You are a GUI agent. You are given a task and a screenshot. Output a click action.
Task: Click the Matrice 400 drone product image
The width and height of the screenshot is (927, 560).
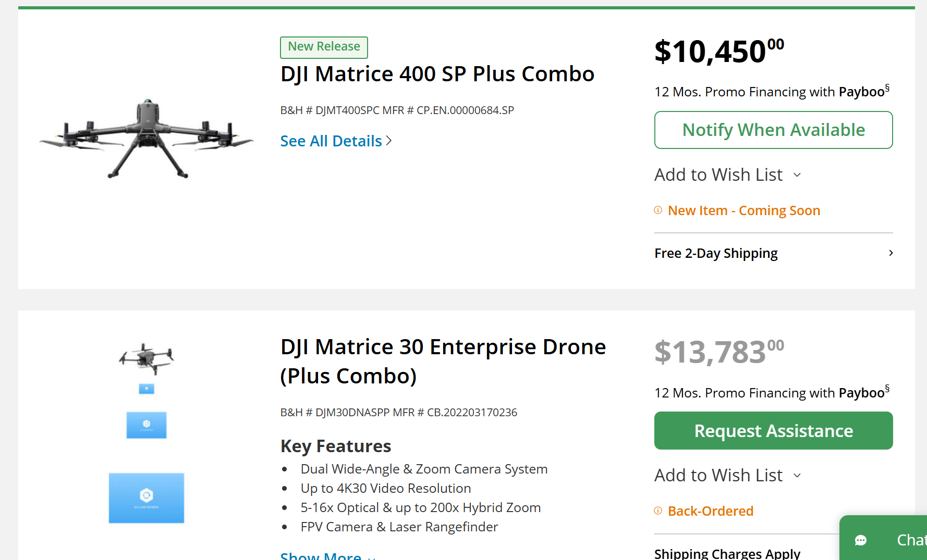(x=147, y=138)
